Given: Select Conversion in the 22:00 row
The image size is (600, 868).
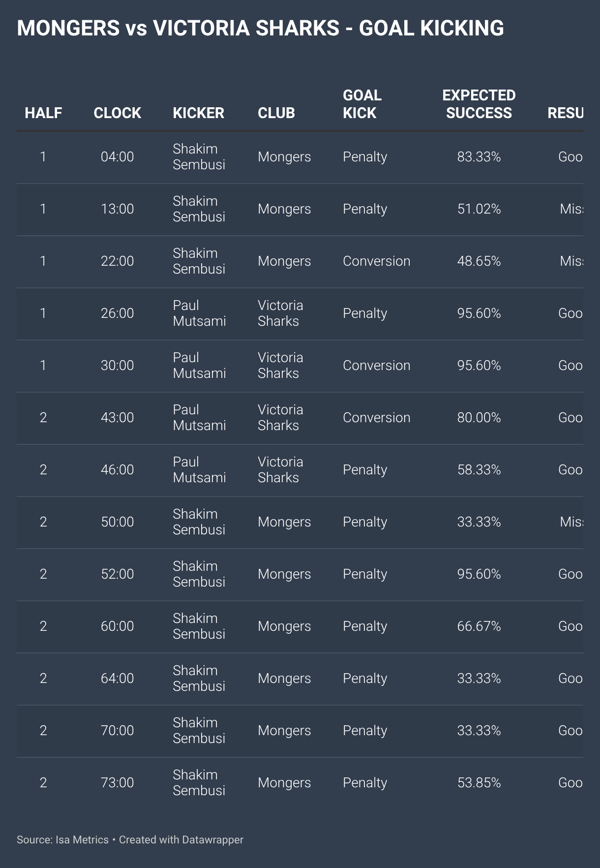Looking at the screenshot, I should click(x=376, y=261).
